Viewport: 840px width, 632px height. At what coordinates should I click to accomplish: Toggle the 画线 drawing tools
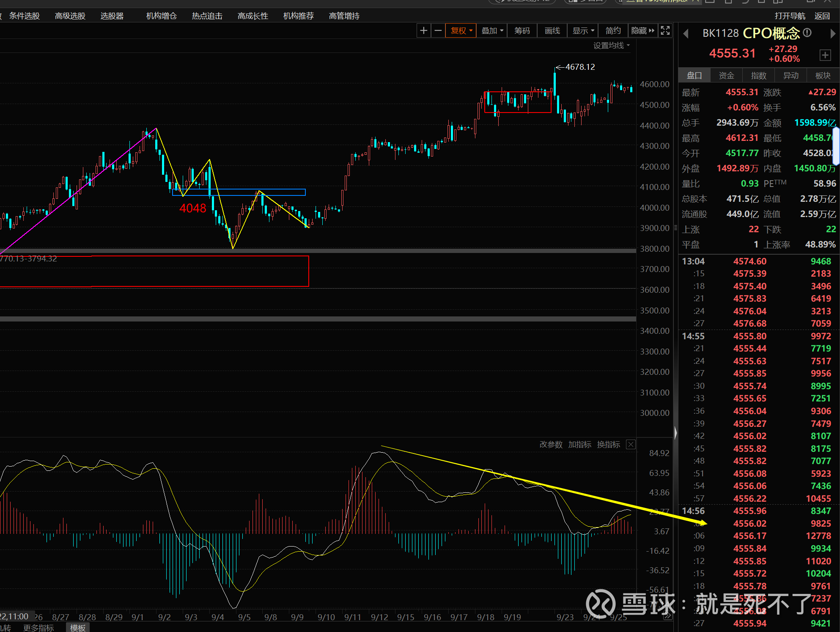[x=552, y=30]
